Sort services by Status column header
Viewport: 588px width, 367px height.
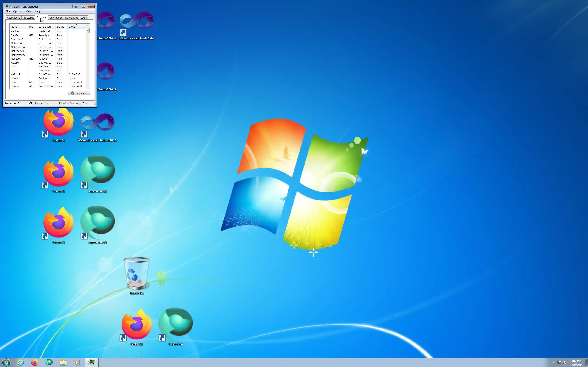[60, 27]
